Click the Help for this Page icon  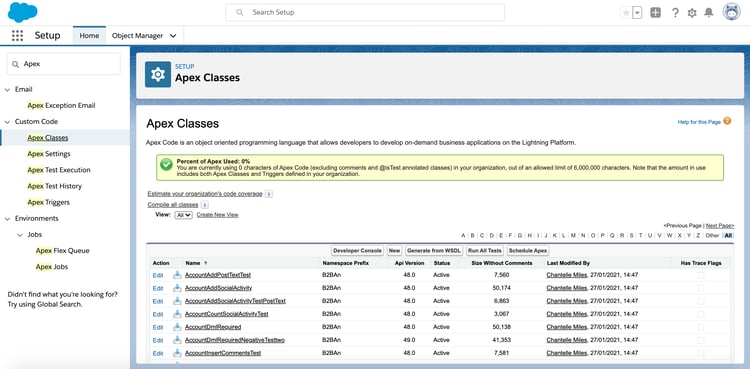click(x=727, y=121)
